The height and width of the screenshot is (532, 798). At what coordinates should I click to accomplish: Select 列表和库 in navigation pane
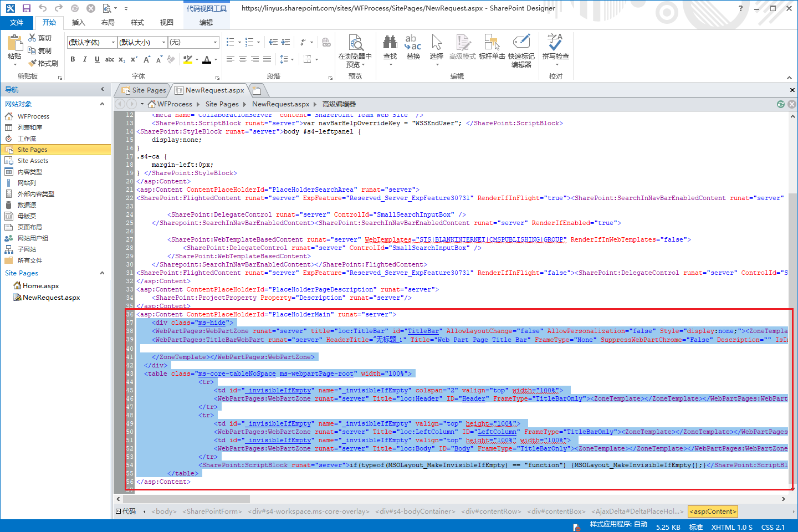[30, 127]
